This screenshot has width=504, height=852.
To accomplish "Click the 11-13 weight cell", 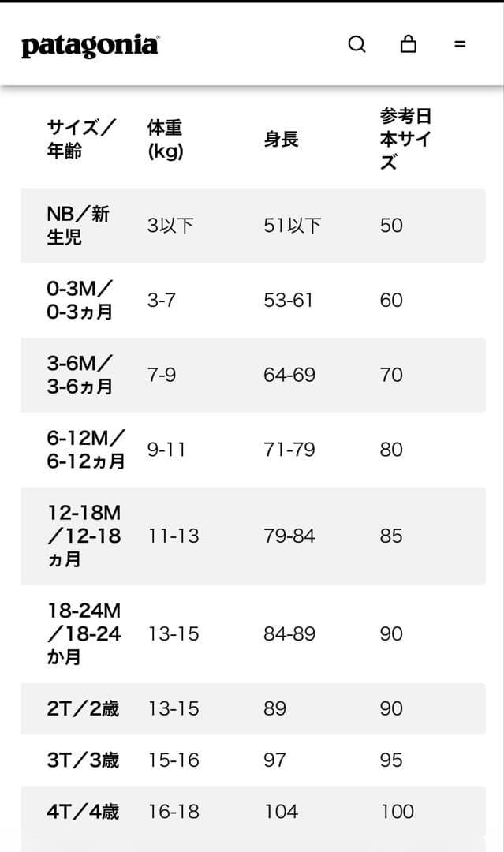I will [x=174, y=536].
